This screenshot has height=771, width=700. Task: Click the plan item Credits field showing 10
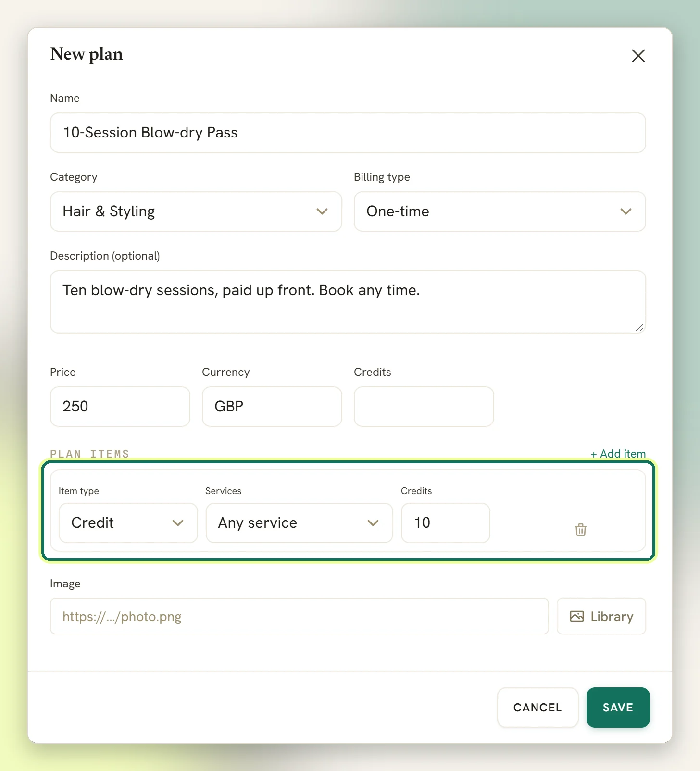click(x=445, y=523)
